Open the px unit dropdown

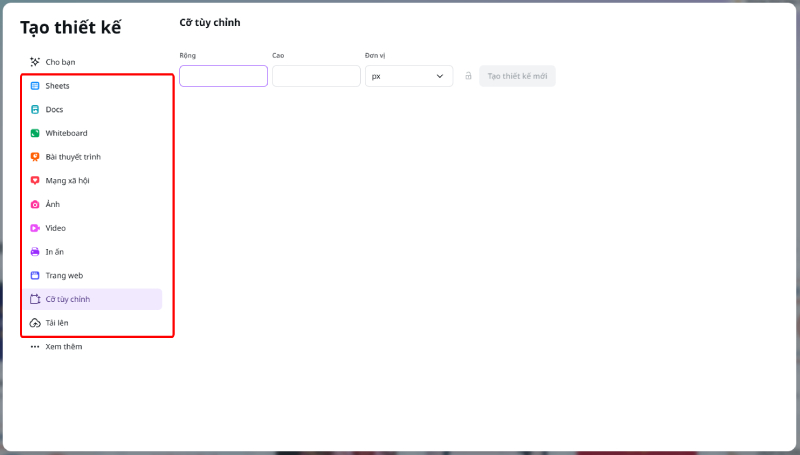(408, 76)
